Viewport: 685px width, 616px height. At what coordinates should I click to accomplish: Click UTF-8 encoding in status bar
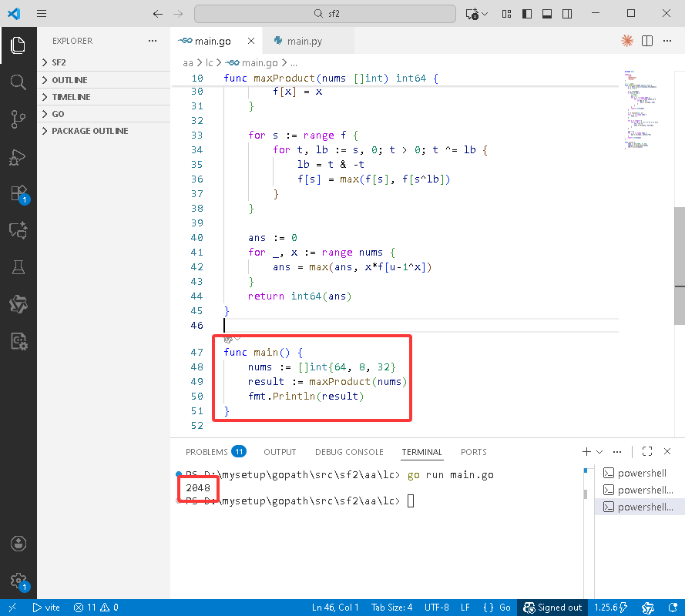tap(436, 608)
